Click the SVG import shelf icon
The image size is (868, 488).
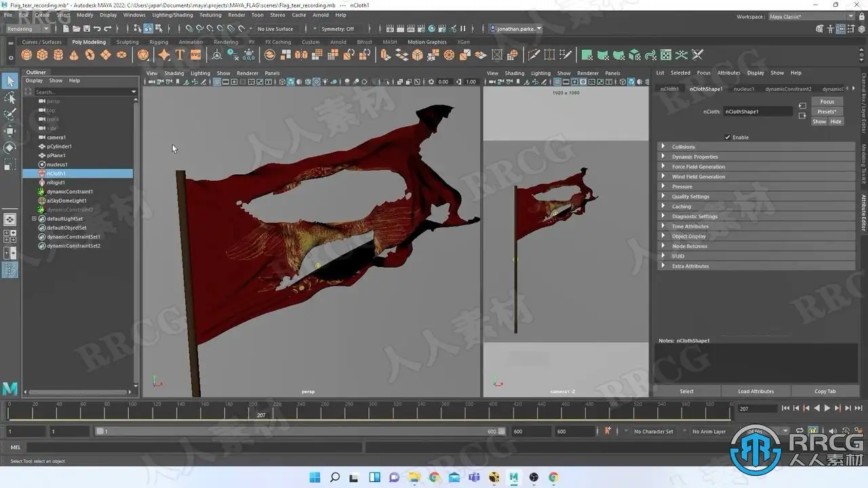coord(195,55)
